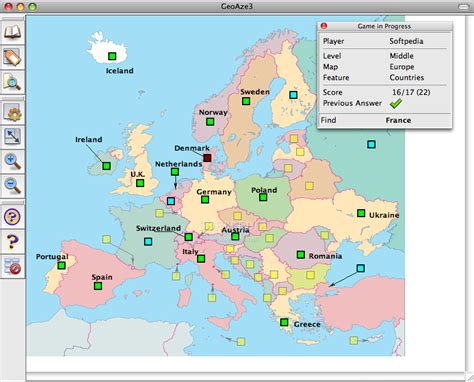Click the plain purple question mark icon
This screenshot has height=382, width=474.
click(x=12, y=241)
